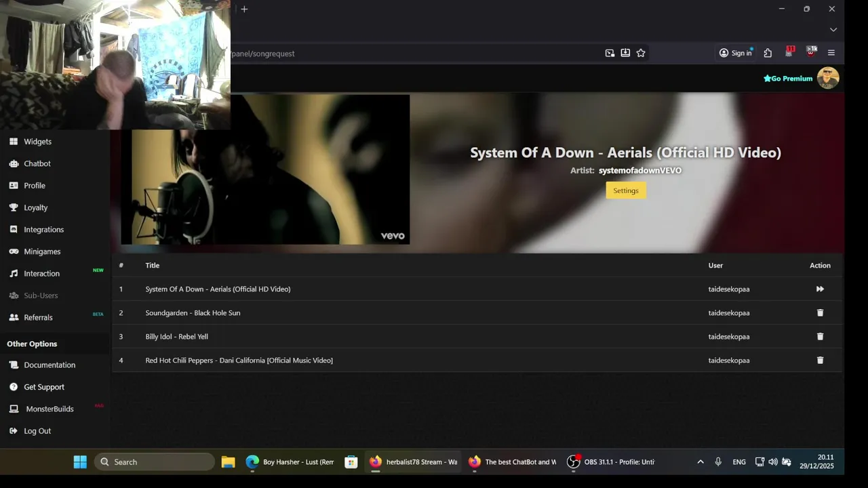868x488 pixels.
Task: Click the taskbar microphone icon
Action: (718, 462)
